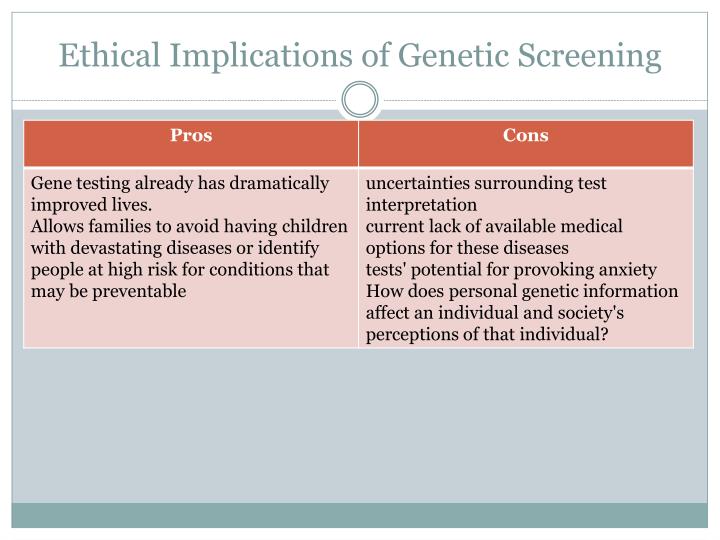This screenshot has height=540, width=720.
Task: Click the word 'interpretation' in Cons
Action: pos(421,205)
